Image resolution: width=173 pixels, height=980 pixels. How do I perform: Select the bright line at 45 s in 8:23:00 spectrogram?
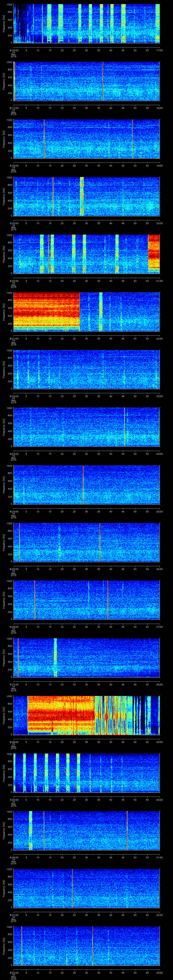124,427
